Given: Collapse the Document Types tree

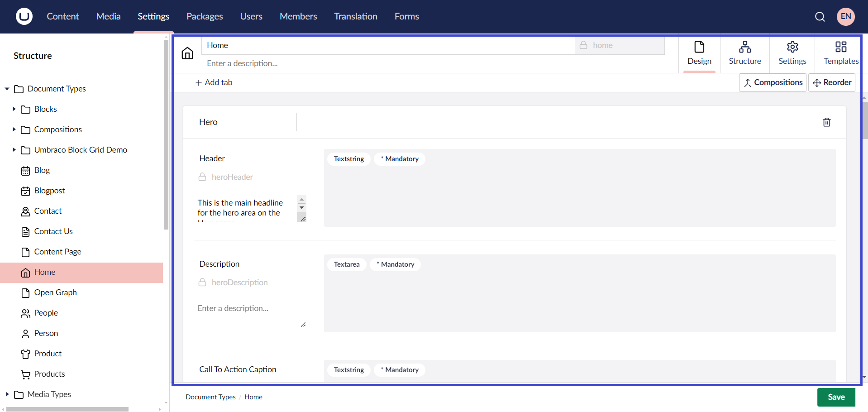Looking at the screenshot, I should click(6, 89).
